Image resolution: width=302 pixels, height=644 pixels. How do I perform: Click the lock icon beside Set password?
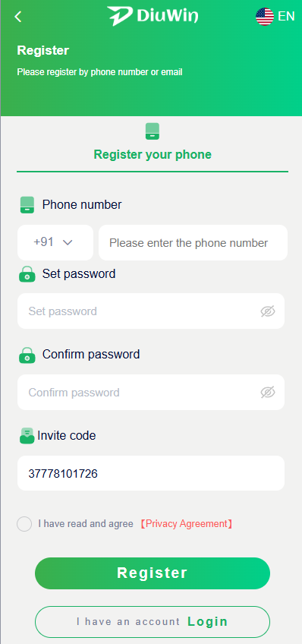27,274
